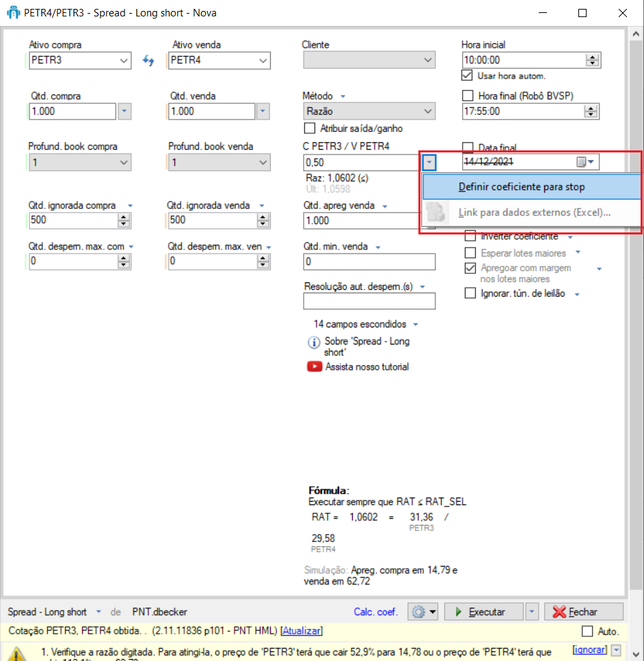The height and width of the screenshot is (661, 644).
Task: Expand Qtd. apreg venda label arrow
Action: click(385, 206)
